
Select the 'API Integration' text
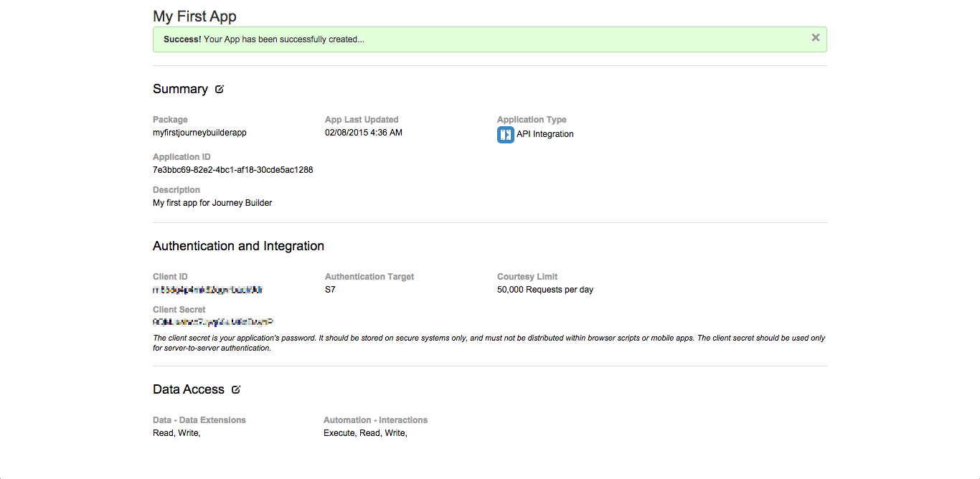(545, 134)
